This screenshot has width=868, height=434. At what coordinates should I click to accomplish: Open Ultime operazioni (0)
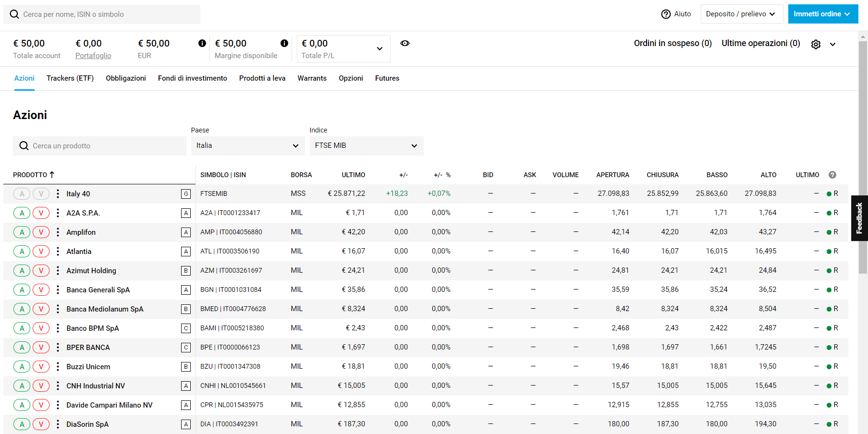[x=761, y=43]
